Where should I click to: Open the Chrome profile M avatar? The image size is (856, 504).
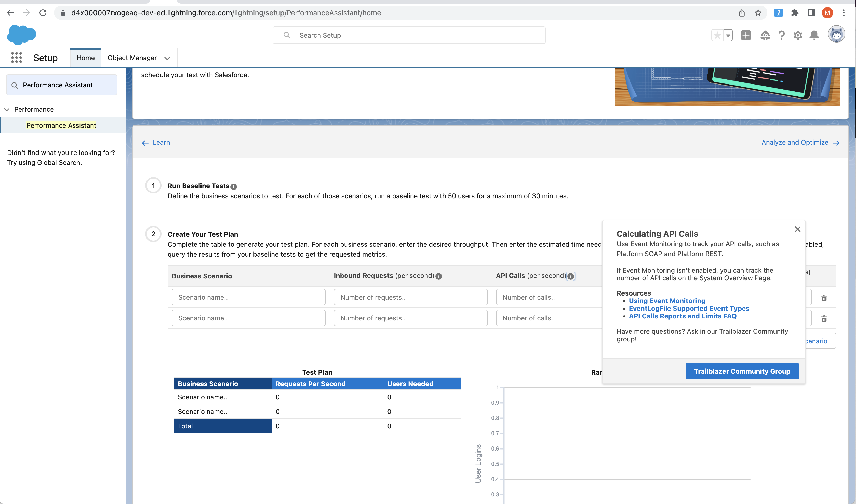click(x=827, y=13)
